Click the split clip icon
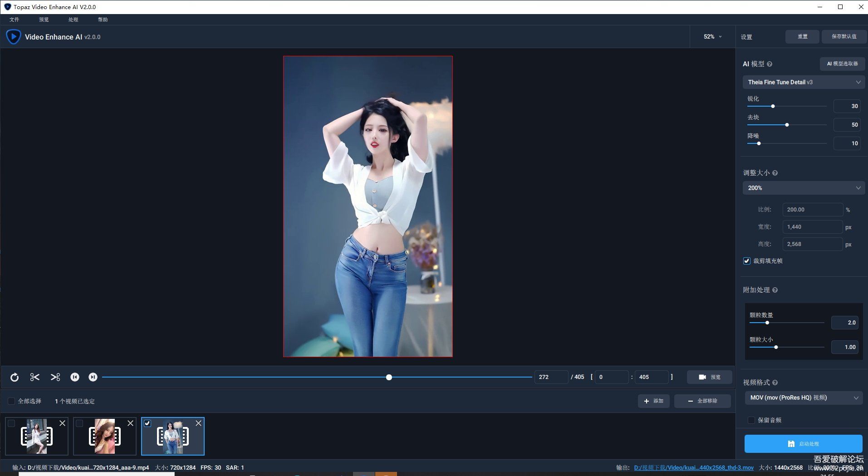Screen dimensions: 868x476 click(55, 377)
